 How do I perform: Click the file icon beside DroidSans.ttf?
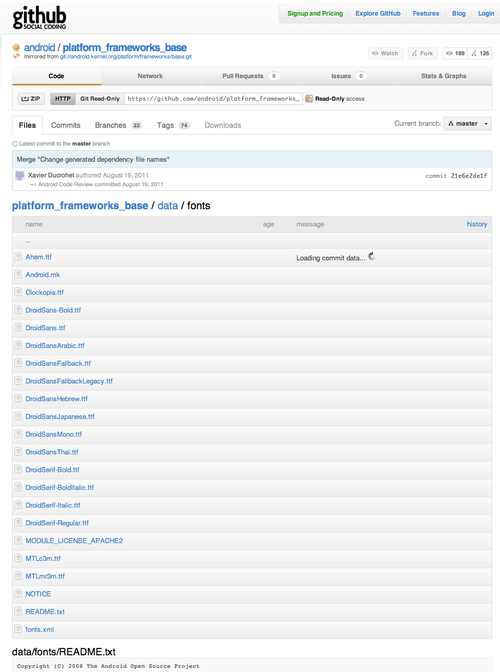tap(18, 327)
